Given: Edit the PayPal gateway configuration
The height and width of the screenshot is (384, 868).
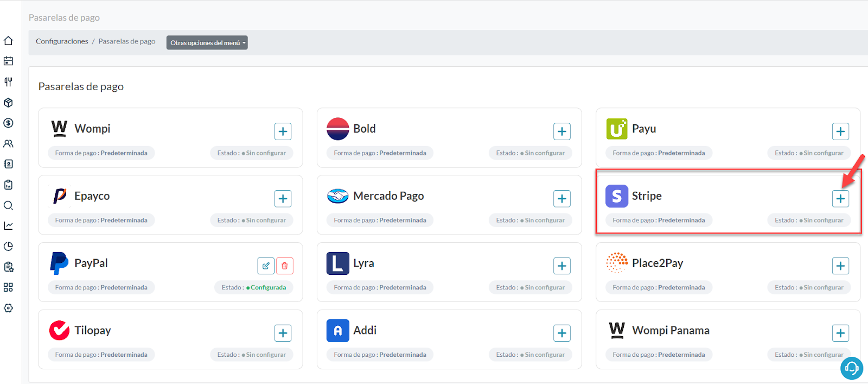Looking at the screenshot, I should point(266,266).
